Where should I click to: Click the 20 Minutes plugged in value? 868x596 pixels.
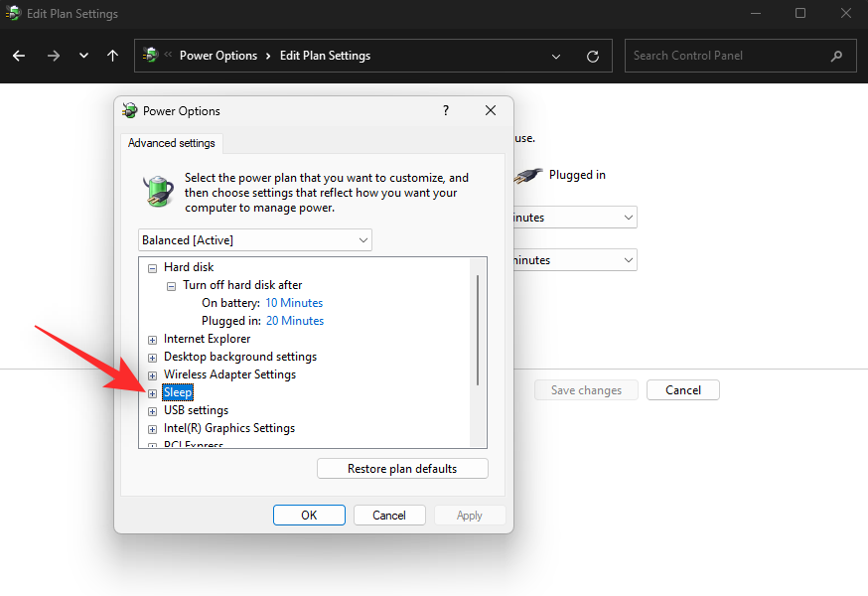coord(295,321)
